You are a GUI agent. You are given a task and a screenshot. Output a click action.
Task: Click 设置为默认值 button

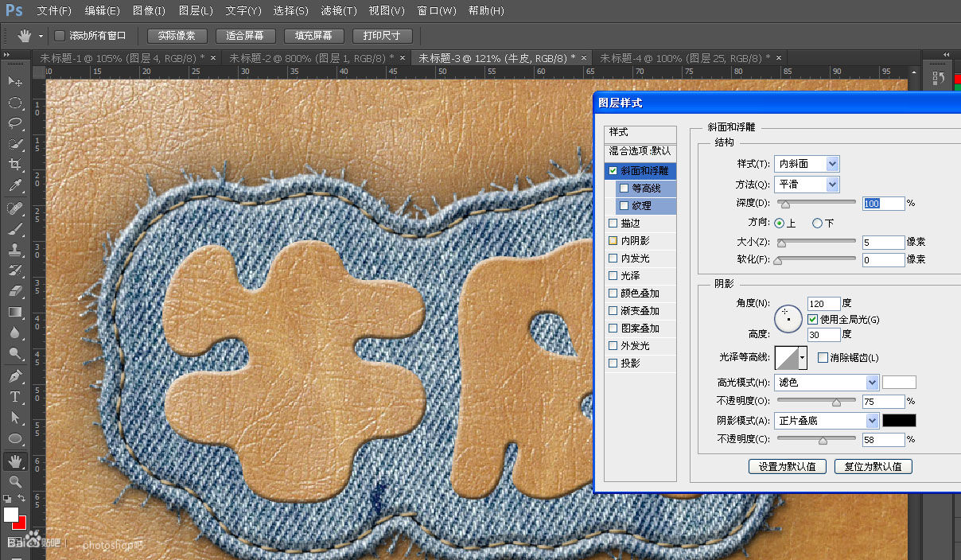[x=788, y=467]
